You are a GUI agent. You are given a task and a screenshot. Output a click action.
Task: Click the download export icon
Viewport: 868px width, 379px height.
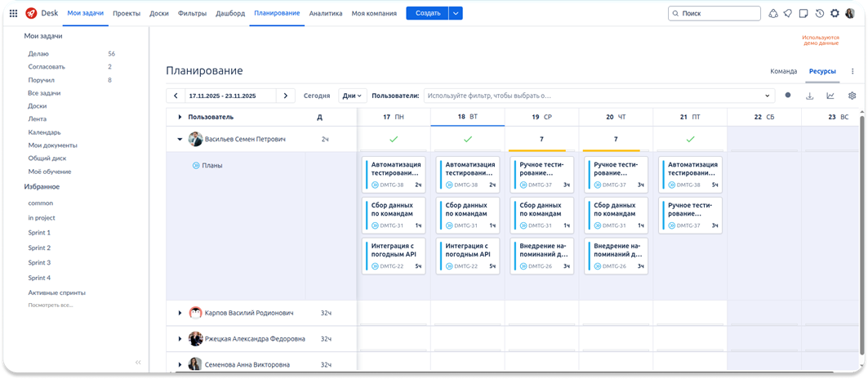810,96
